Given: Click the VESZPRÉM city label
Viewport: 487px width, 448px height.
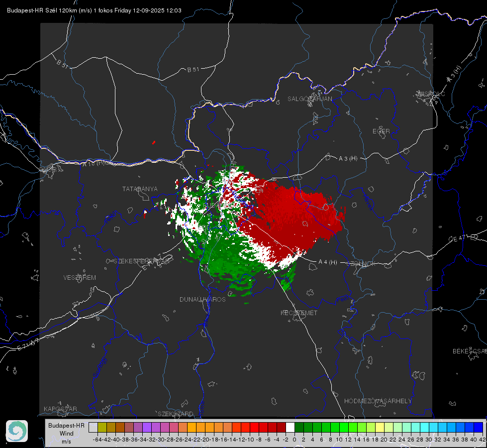Looking at the screenshot, I should [x=80, y=277].
